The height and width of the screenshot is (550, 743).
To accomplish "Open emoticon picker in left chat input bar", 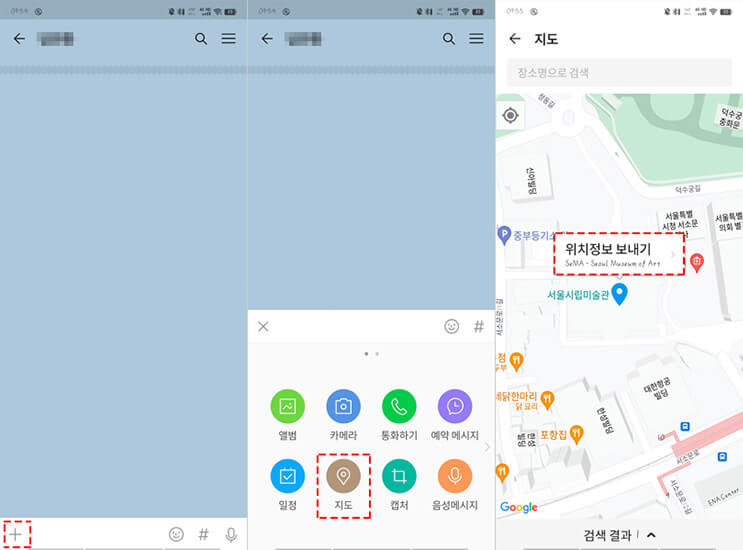I will pos(176,534).
